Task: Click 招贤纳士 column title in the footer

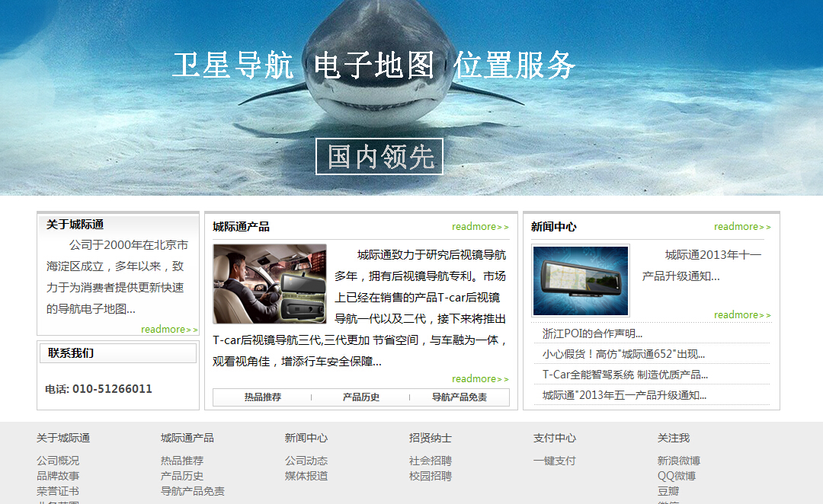Action: point(431,438)
